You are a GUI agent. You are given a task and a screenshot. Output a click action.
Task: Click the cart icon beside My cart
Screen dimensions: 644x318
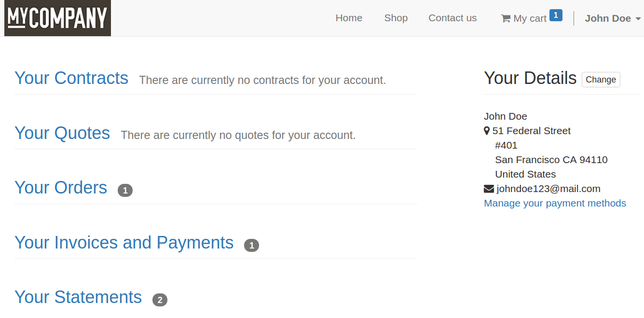point(506,18)
